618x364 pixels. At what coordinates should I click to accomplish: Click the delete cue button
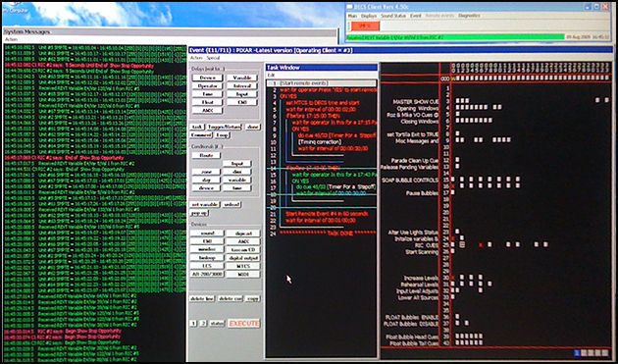[231, 299]
